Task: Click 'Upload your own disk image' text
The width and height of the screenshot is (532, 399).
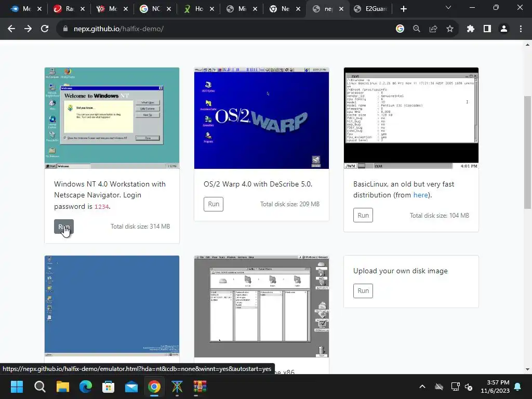Action: click(x=401, y=271)
